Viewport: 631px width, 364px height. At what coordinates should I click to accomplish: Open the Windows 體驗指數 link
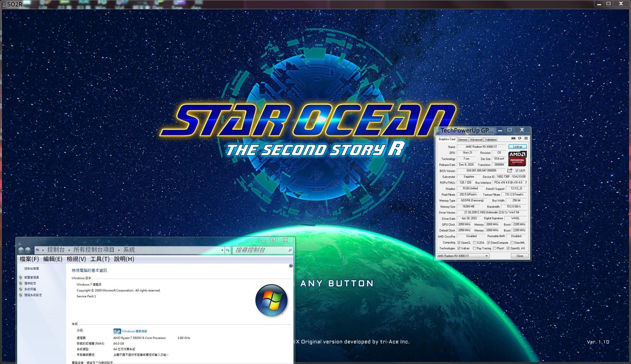pos(134,331)
